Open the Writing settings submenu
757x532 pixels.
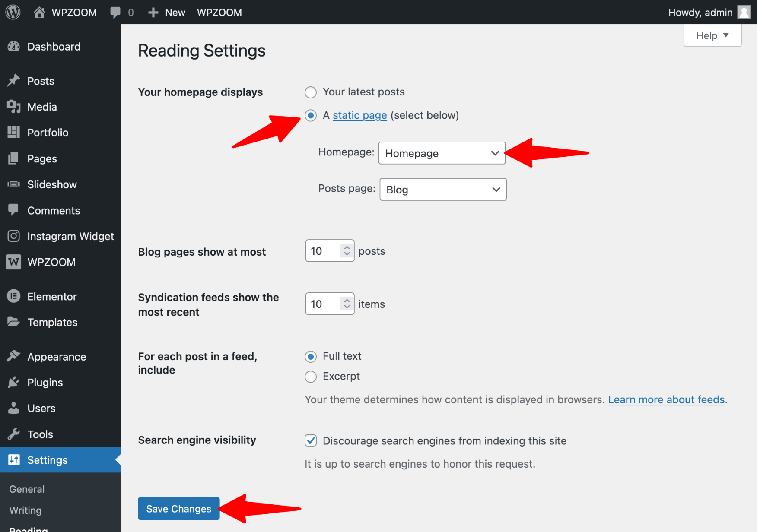[25, 510]
